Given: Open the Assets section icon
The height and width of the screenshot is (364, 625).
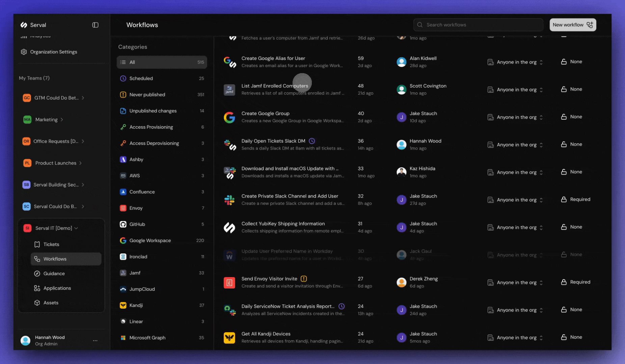Looking at the screenshot, I should 37,302.
